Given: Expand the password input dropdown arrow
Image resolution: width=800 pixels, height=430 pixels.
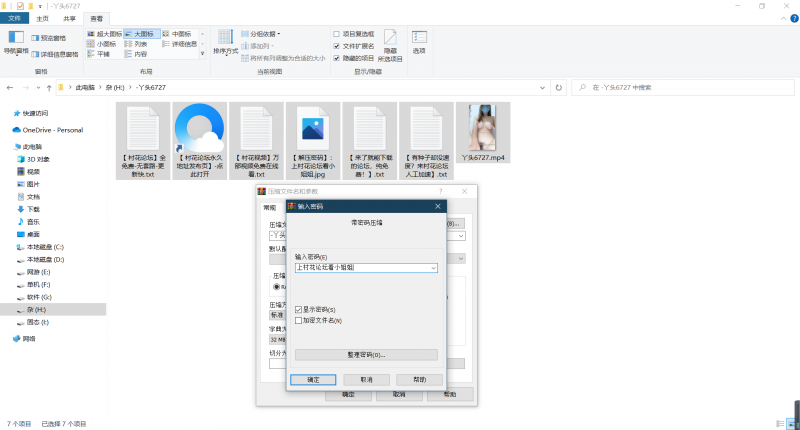Looking at the screenshot, I should coord(433,267).
